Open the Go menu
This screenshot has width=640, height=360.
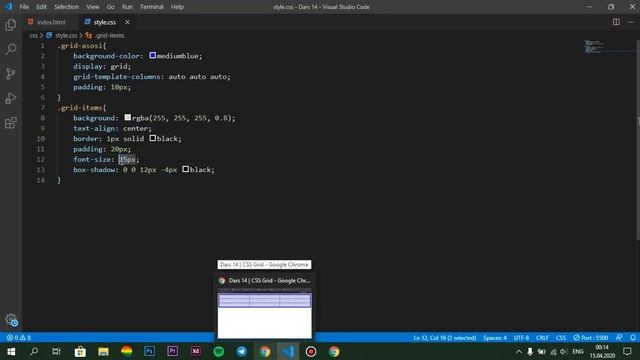tap(110, 7)
